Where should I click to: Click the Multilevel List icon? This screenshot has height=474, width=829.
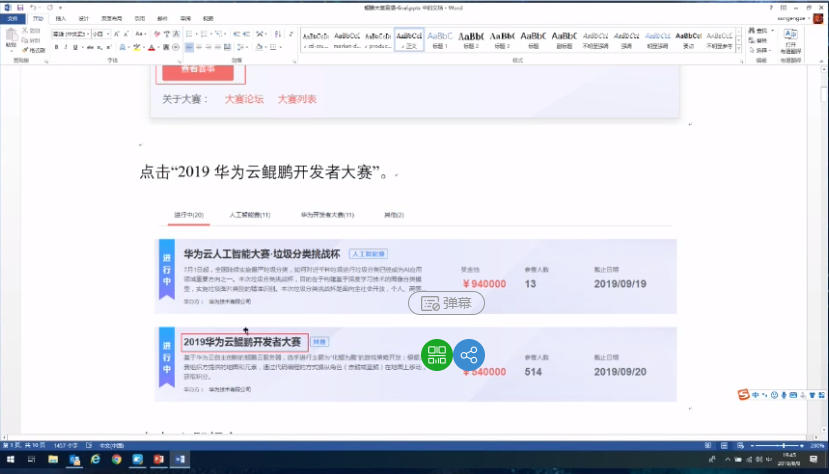click(218, 34)
